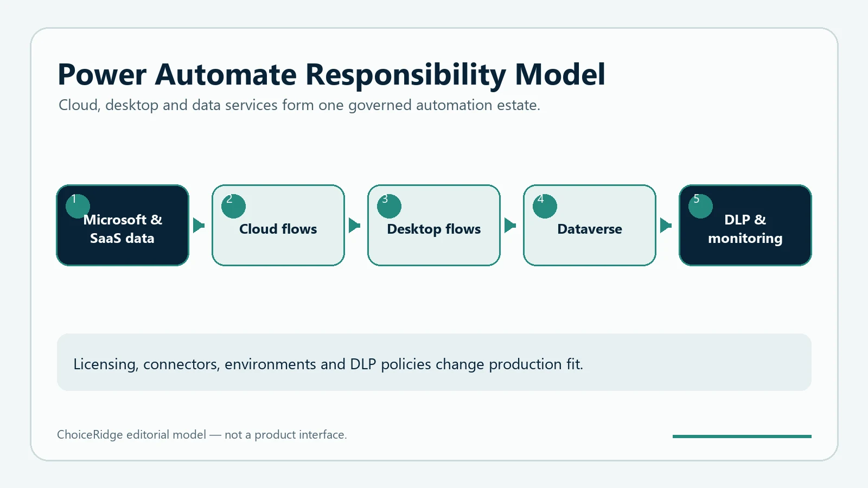Click step number 1 circle badge
Viewport: 868px width, 488px height.
pyautogui.click(x=78, y=206)
